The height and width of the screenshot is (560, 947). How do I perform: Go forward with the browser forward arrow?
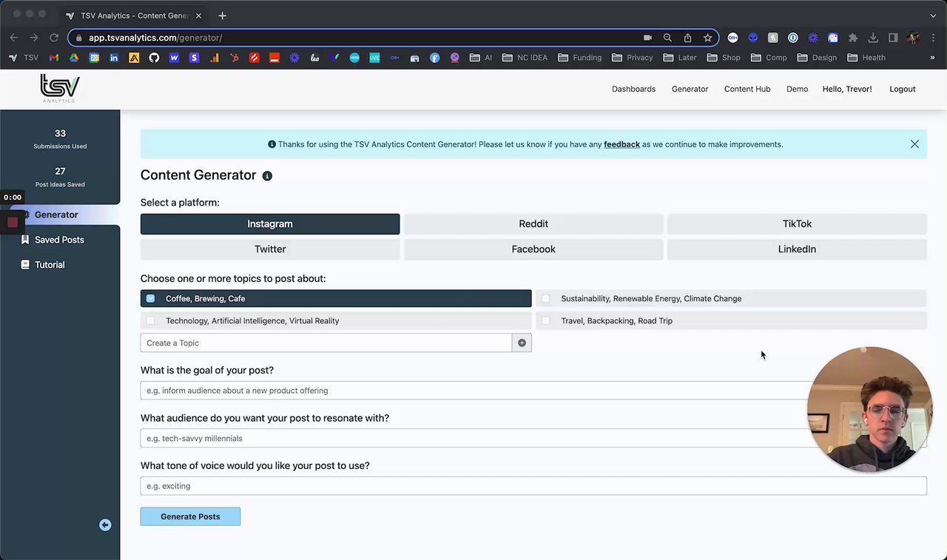coord(33,38)
